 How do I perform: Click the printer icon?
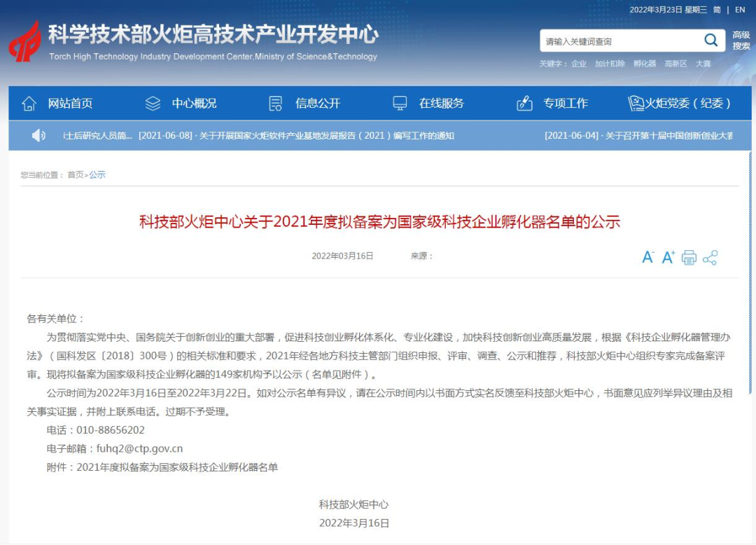[x=689, y=257]
